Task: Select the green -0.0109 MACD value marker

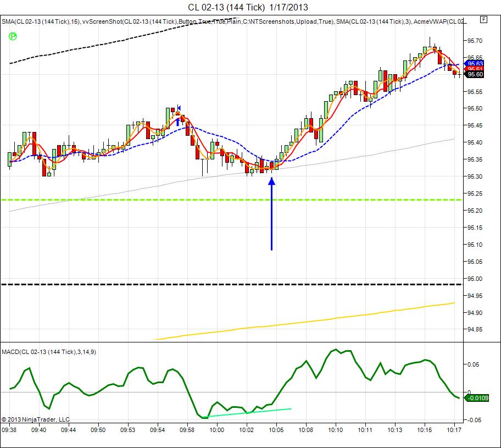Action: point(477,398)
